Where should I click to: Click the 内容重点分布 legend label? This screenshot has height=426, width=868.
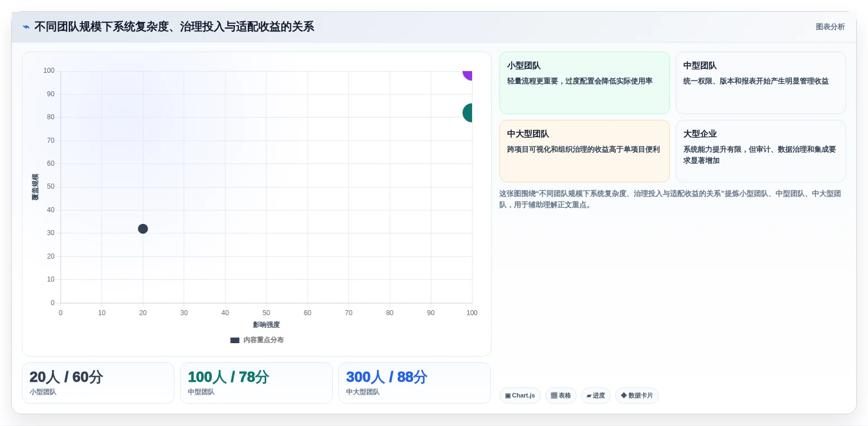pos(263,340)
